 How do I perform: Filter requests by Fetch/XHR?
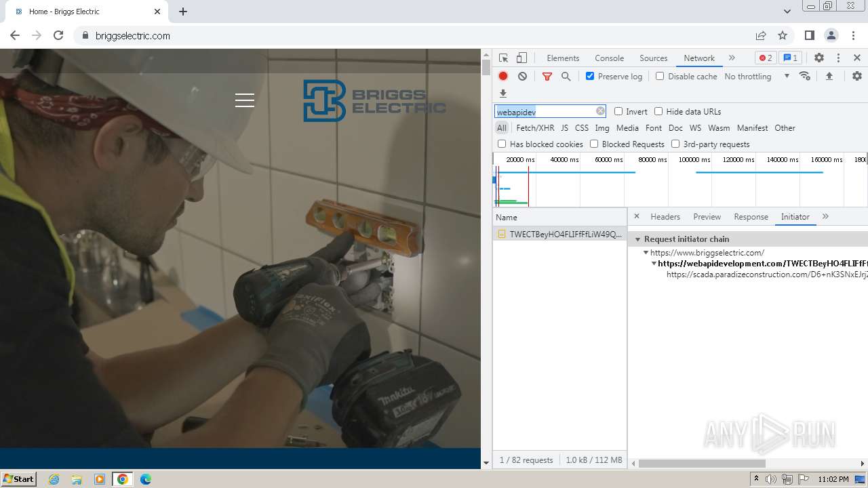[535, 127]
